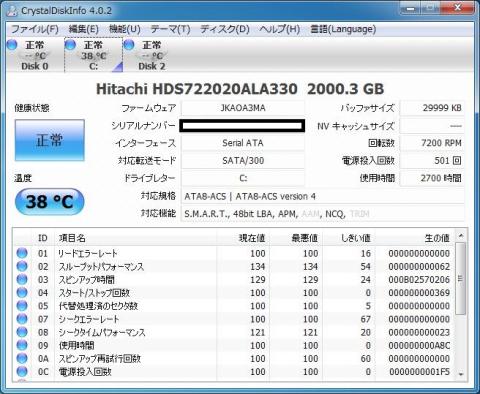This screenshot has height=394, width=480.
Task: Click the drive title Hitachi HDS722020ALA330
Action: 197,89
